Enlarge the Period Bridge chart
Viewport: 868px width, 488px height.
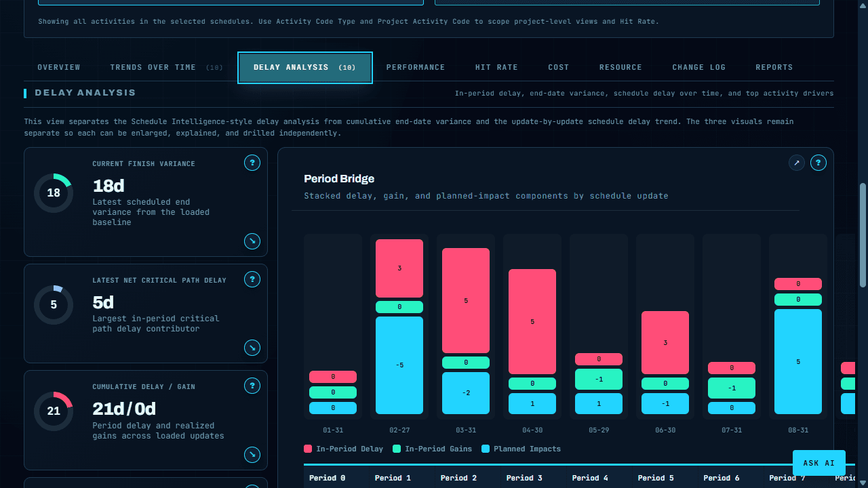(797, 163)
